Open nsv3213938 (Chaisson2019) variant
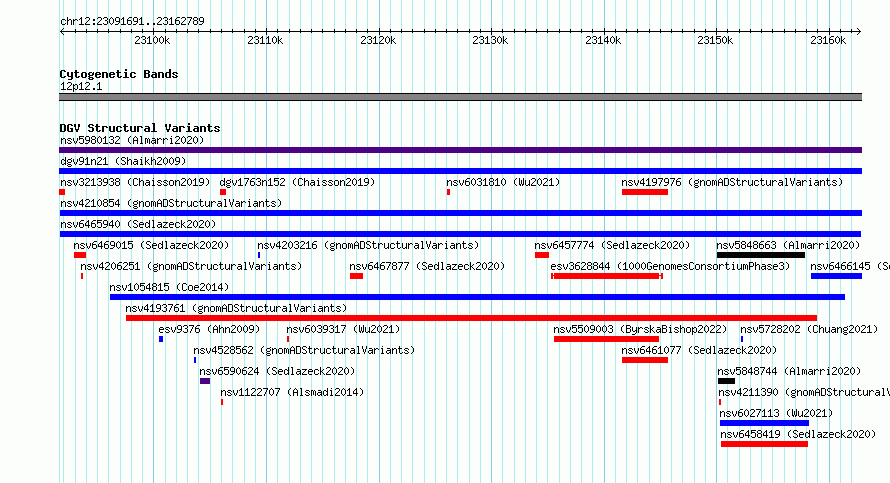 [x=135, y=182]
